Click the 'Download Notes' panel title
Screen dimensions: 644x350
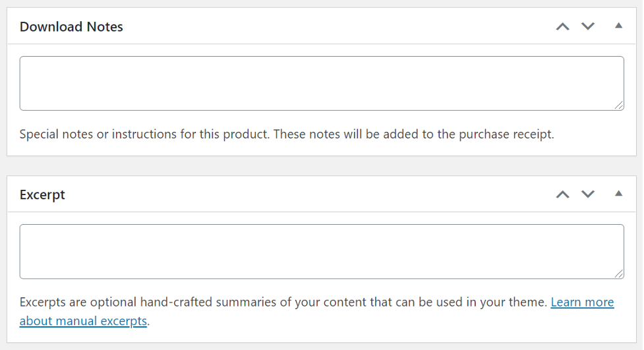coord(71,27)
